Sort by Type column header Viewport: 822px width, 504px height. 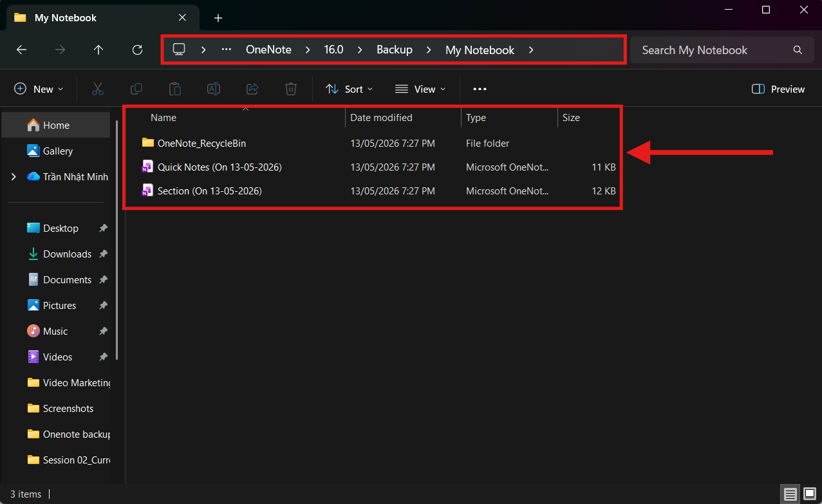click(476, 118)
